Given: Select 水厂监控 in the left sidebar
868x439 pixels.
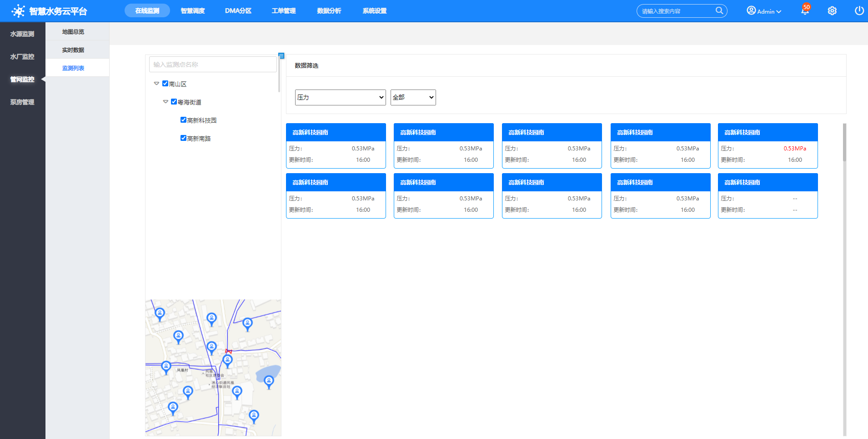Looking at the screenshot, I should (22, 56).
